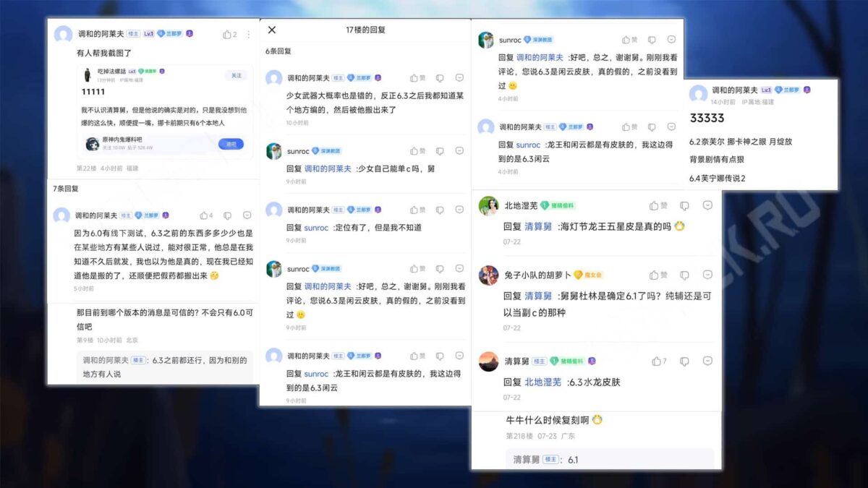Like 北地湿芜's reply about 海灯节龙王
Viewport: 868px width, 488px height.
[x=658, y=205]
